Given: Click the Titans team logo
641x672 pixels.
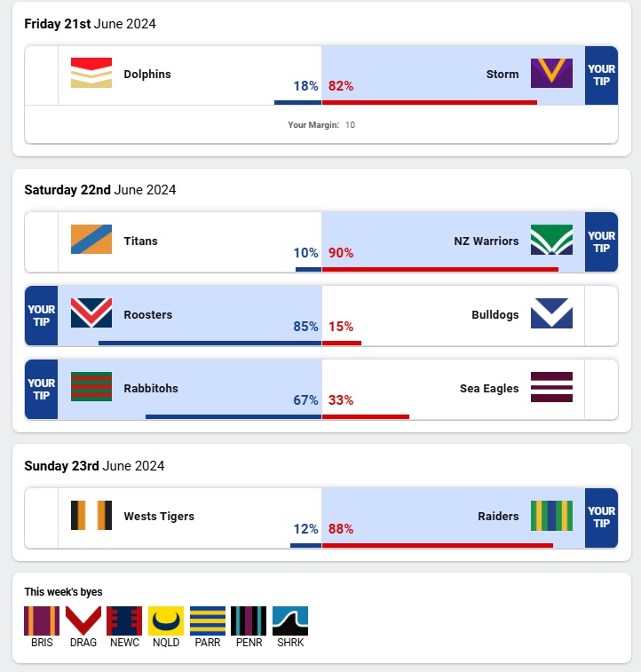Looking at the screenshot, I should tap(91, 240).
